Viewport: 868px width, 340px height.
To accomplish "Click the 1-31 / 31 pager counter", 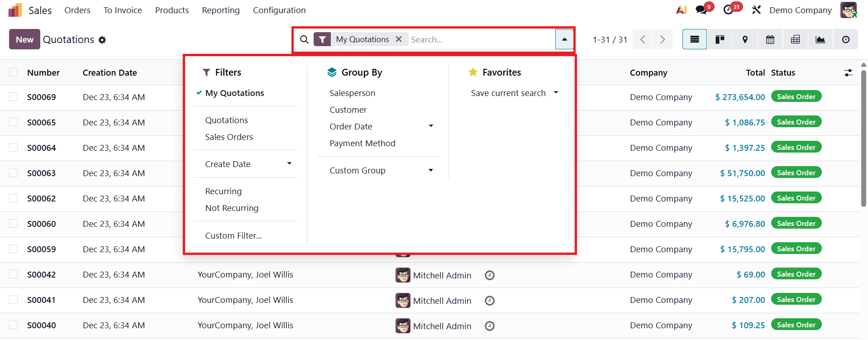I will click(x=610, y=39).
